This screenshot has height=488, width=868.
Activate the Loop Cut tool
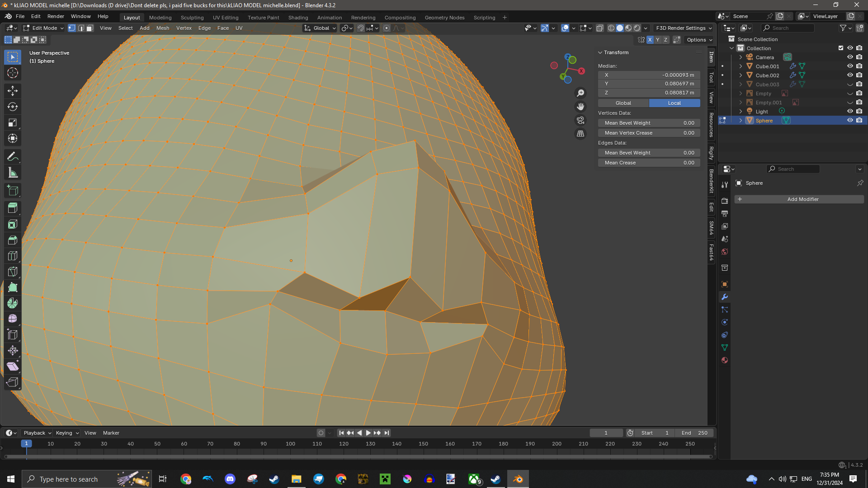point(13,256)
